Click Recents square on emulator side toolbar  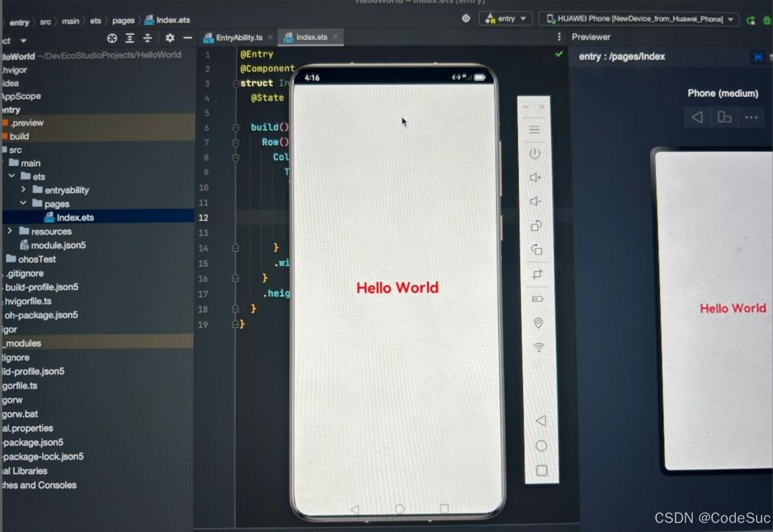click(542, 470)
